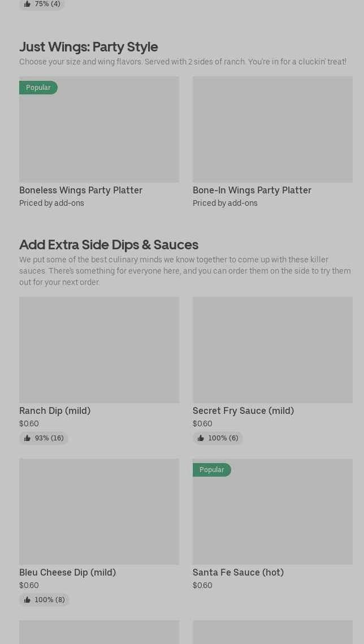Screen dimensions: 364x644
Task: Click thumbs-up icon under Ranch Dip
Action: (x=27, y=438)
